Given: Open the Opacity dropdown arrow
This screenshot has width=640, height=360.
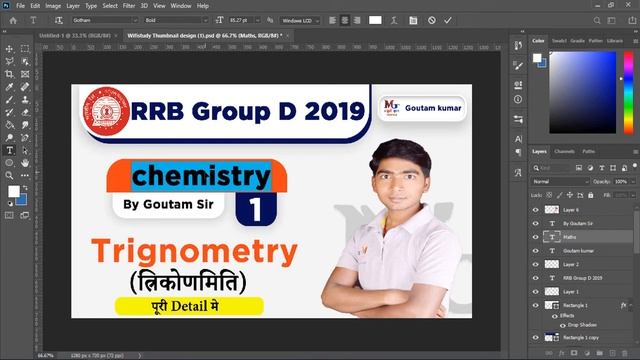Looking at the screenshot, I should pyautogui.click(x=633, y=182).
